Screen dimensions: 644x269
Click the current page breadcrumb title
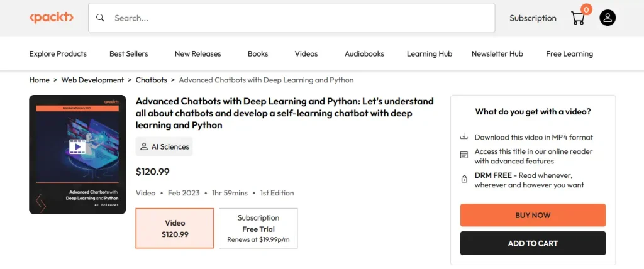pyautogui.click(x=266, y=80)
